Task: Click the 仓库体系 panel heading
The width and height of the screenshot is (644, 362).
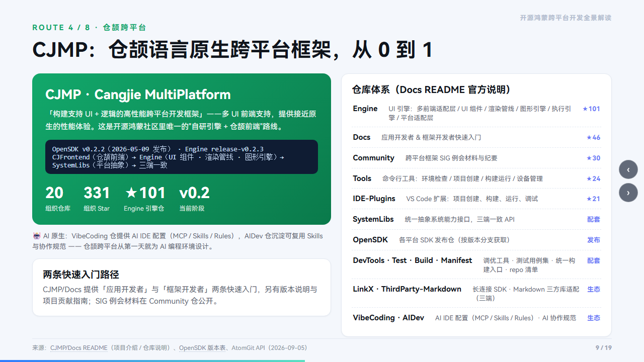Action: [x=432, y=89]
